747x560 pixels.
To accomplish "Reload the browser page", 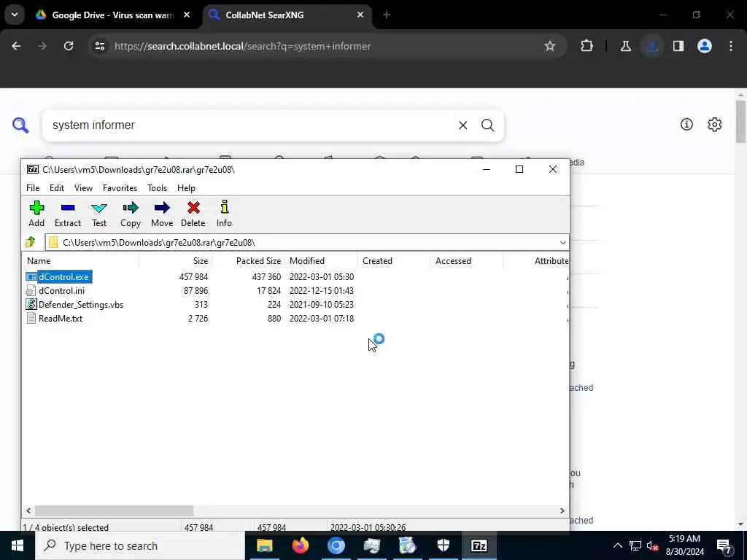I will point(69,46).
